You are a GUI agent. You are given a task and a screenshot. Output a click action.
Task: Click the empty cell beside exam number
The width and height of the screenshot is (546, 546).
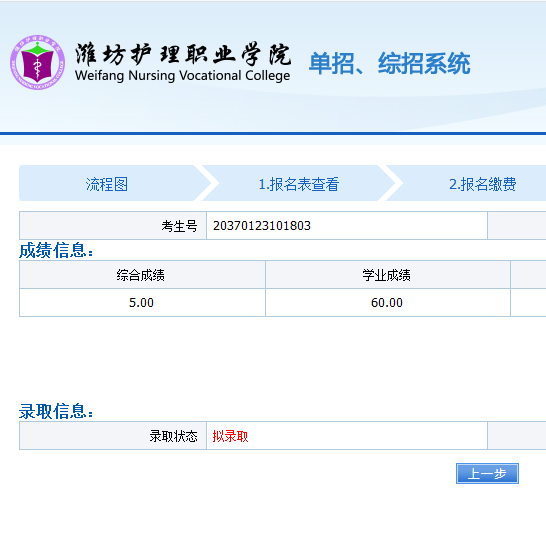point(517,226)
